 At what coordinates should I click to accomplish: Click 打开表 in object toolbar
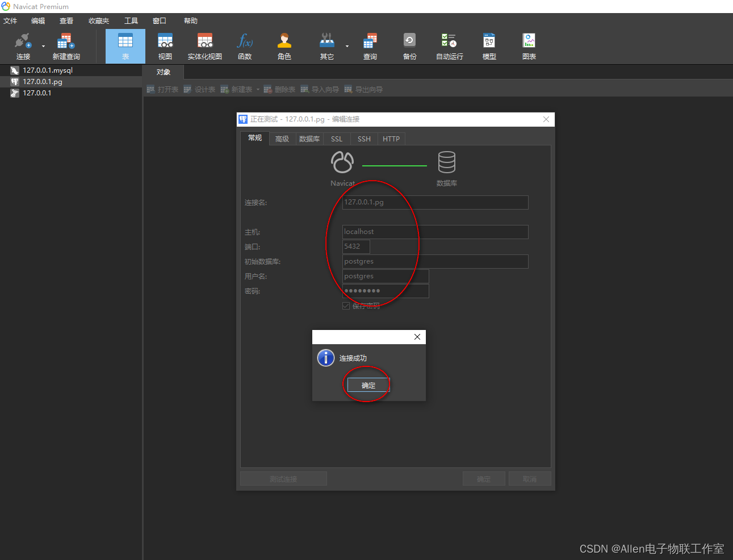162,90
